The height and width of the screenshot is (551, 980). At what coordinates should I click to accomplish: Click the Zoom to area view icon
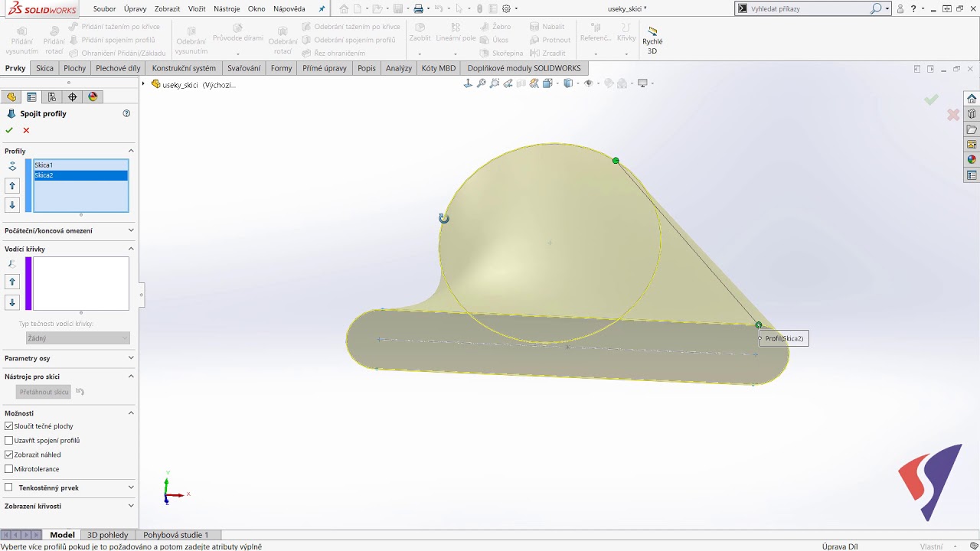495,83
